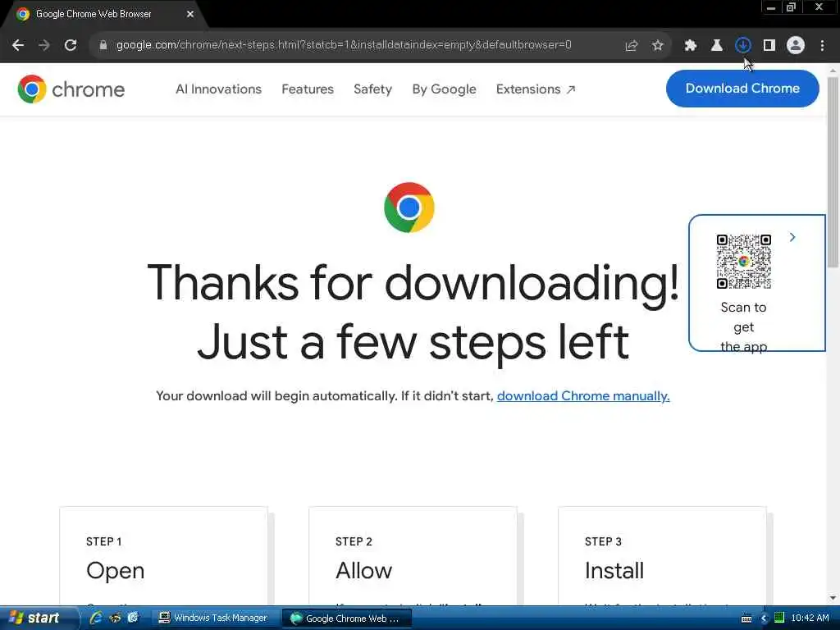This screenshot has width=840, height=630.
Task: Click the blue Download Chrome button
Action: pyautogui.click(x=742, y=89)
